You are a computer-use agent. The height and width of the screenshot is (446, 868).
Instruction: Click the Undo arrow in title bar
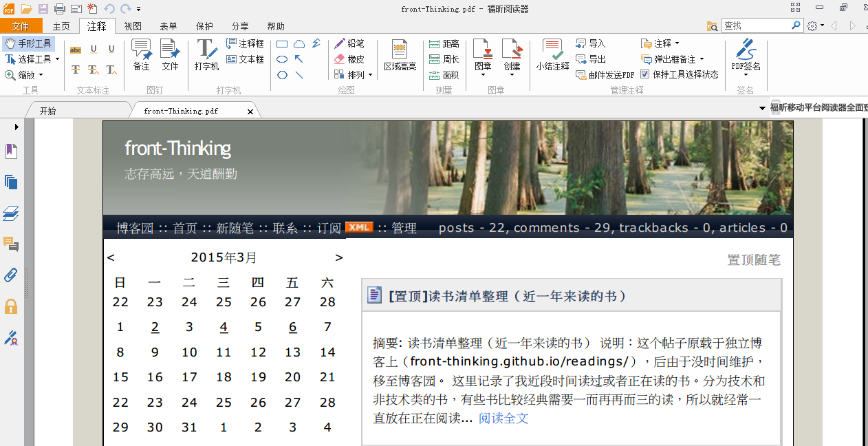point(109,8)
